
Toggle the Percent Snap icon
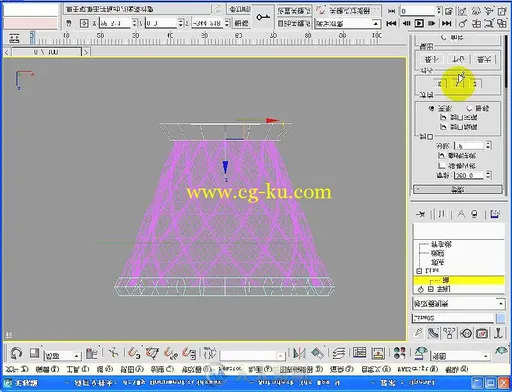click(171, 353)
